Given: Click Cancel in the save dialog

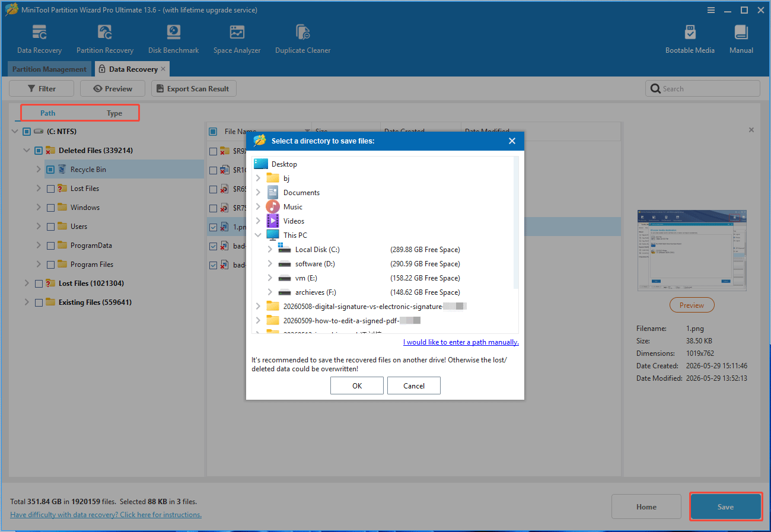Looking at the screenshot, I should (x=414, y=386).
